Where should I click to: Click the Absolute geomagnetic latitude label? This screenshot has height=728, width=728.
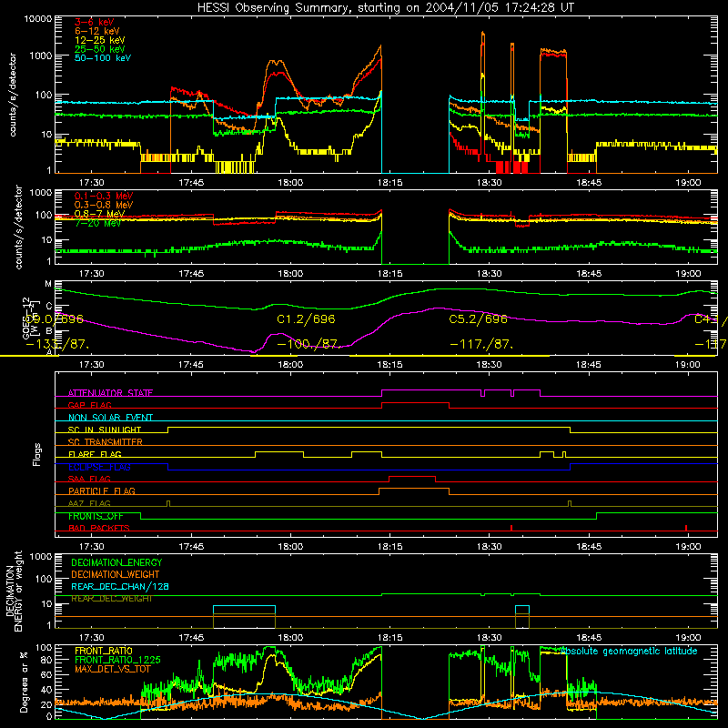[x=629, y=651]
